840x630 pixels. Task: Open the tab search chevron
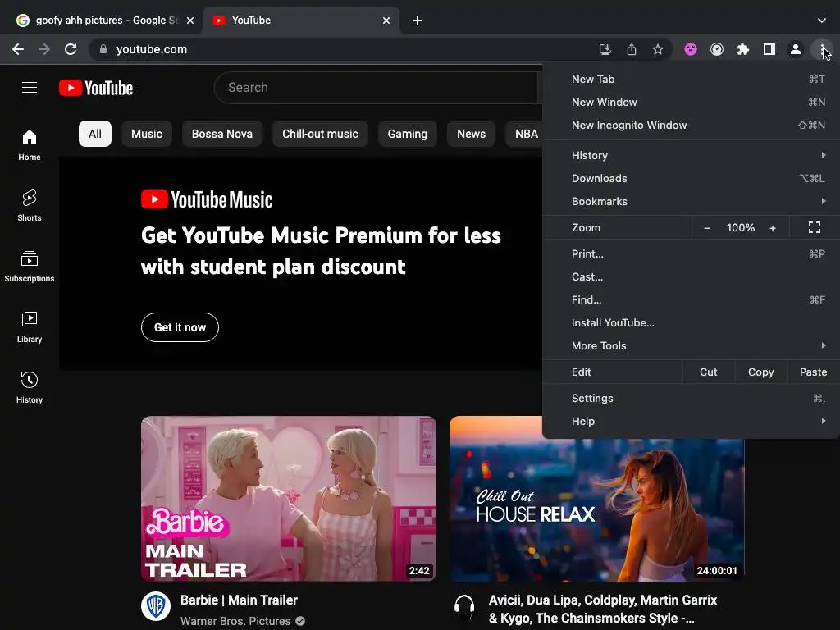click(822, 21)
